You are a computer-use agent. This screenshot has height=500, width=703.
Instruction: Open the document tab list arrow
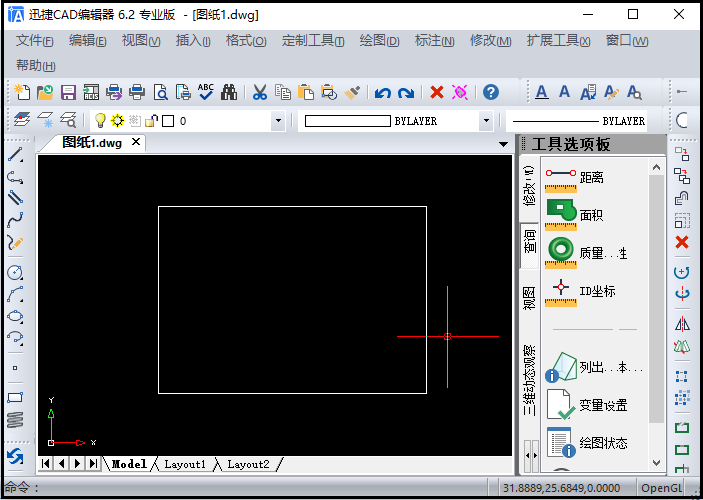pyautogui.click(x=503, y=144)
